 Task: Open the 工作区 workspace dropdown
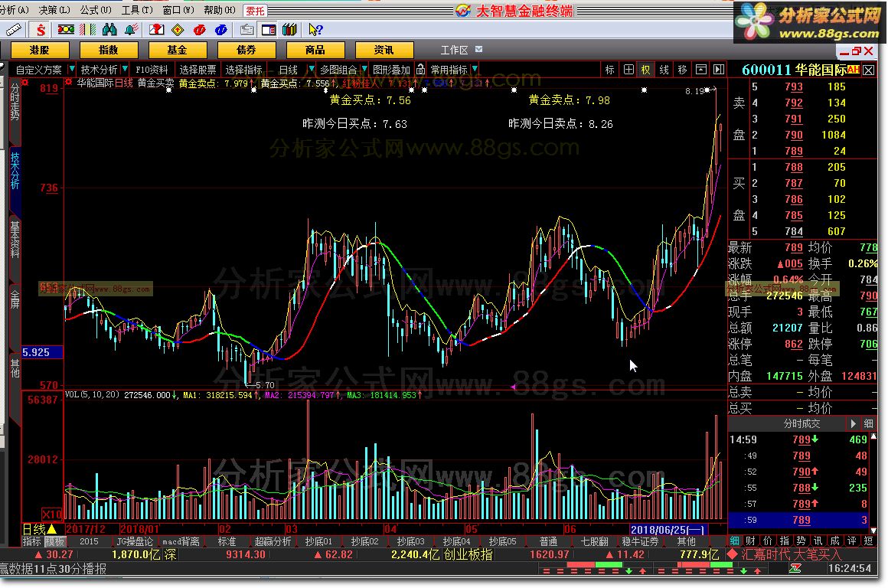coord(479,50)
